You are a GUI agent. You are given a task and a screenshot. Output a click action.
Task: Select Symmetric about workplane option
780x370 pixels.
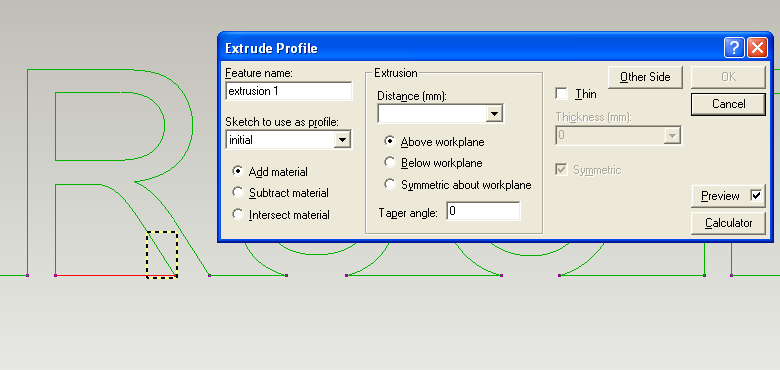pos(390,185)
